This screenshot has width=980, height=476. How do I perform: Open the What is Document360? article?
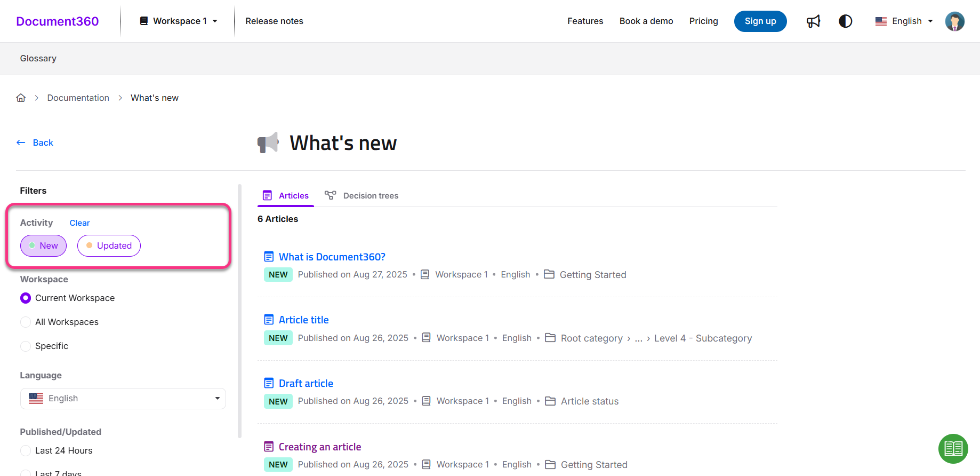tap(332, 257)
